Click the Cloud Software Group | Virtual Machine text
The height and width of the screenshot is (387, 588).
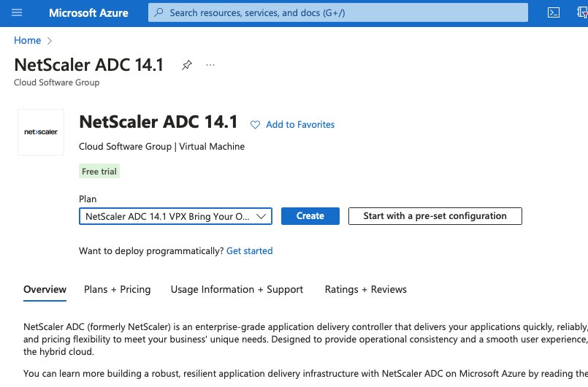click(161, 147)
